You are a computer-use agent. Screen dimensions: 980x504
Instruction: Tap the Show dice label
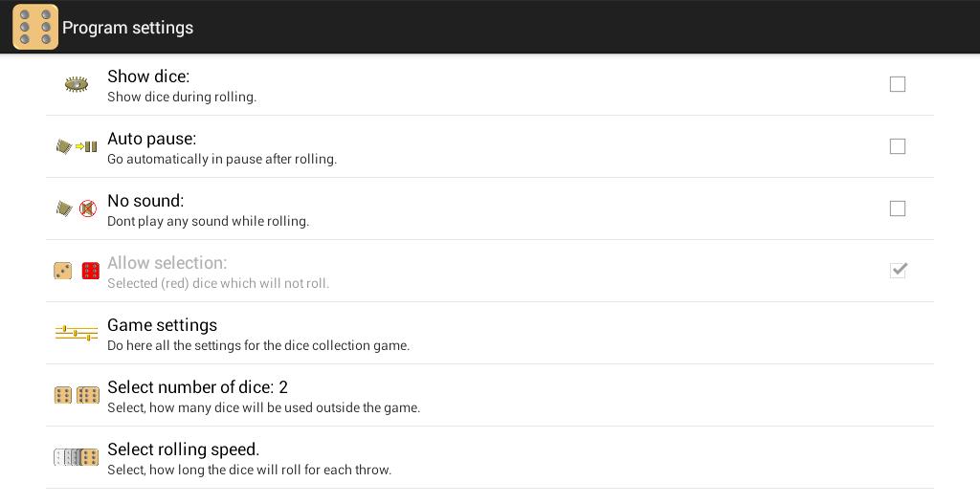(148, 77)
